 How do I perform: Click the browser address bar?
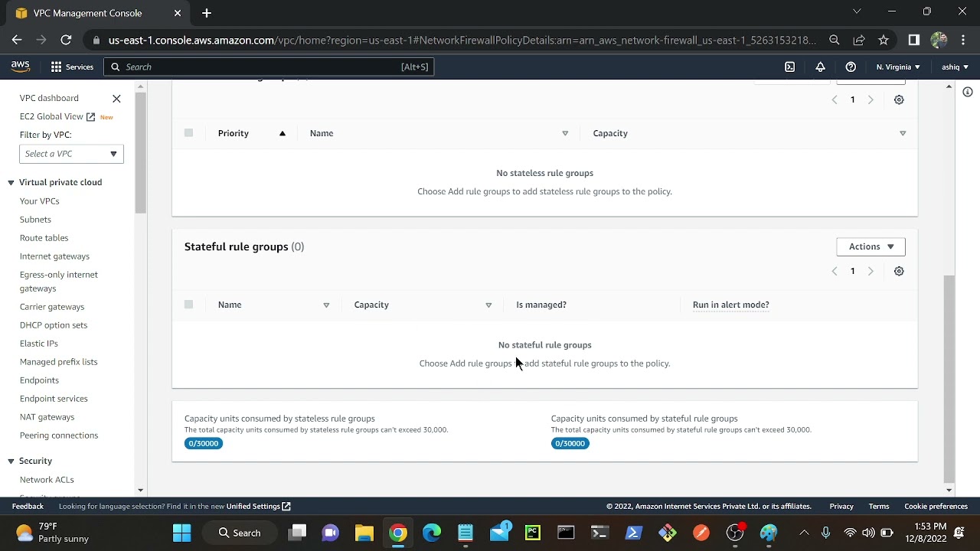click(462, 40)
